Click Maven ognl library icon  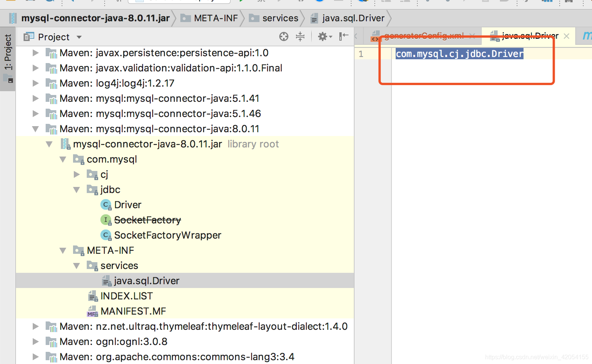[51, 342]
